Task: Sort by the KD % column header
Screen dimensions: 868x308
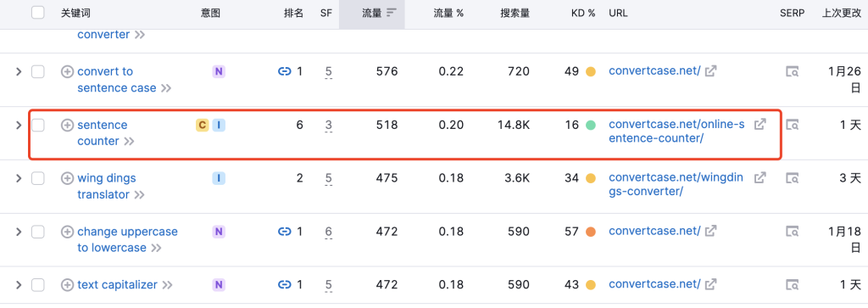Action: point(583,13)
